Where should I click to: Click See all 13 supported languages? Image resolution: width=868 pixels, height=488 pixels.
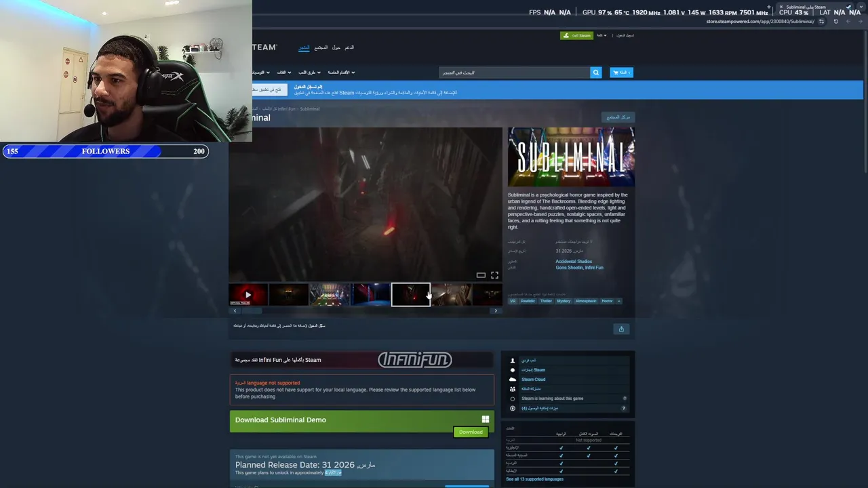[x=534, y=479]
